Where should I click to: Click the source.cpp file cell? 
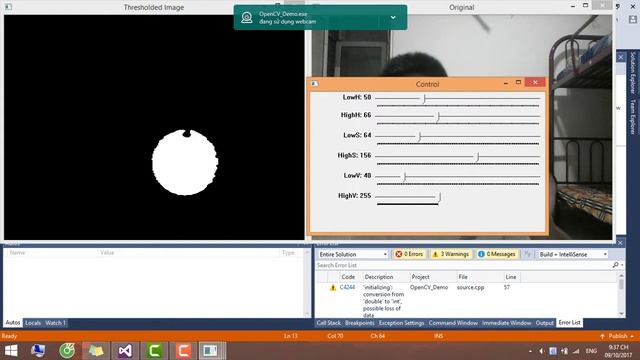click(470, 287)
